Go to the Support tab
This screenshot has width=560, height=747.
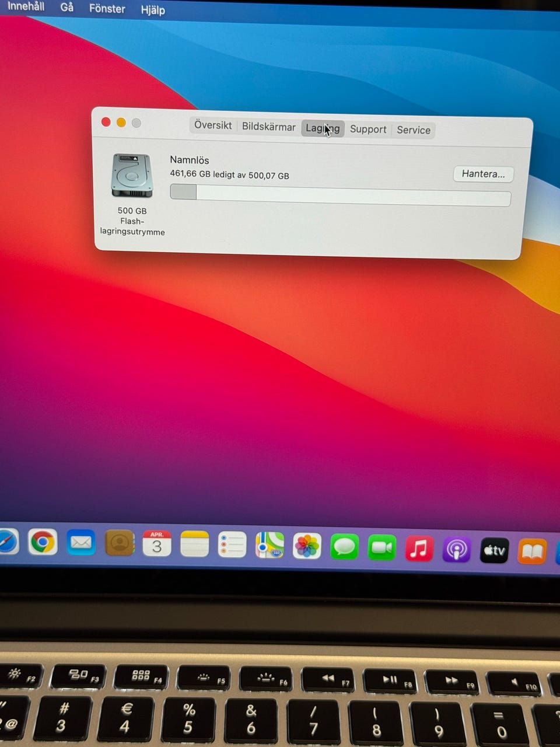(x=368, y=130)
